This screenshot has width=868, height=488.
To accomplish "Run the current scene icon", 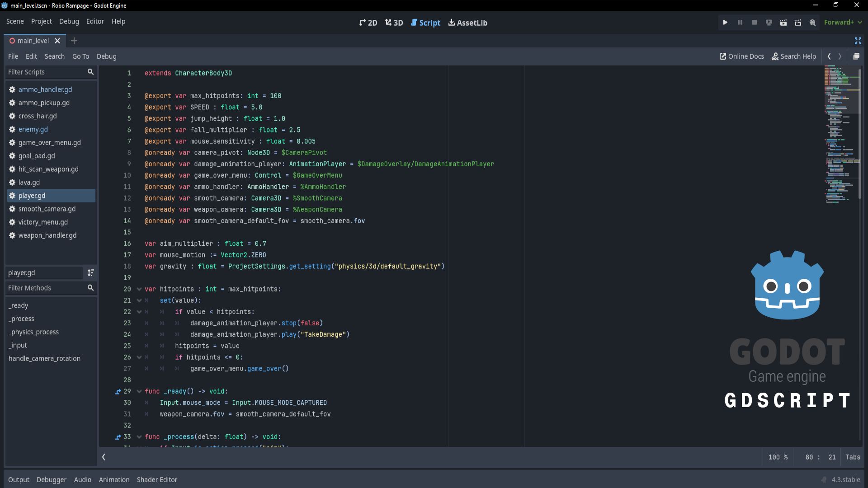I will [x=783, y=23].
